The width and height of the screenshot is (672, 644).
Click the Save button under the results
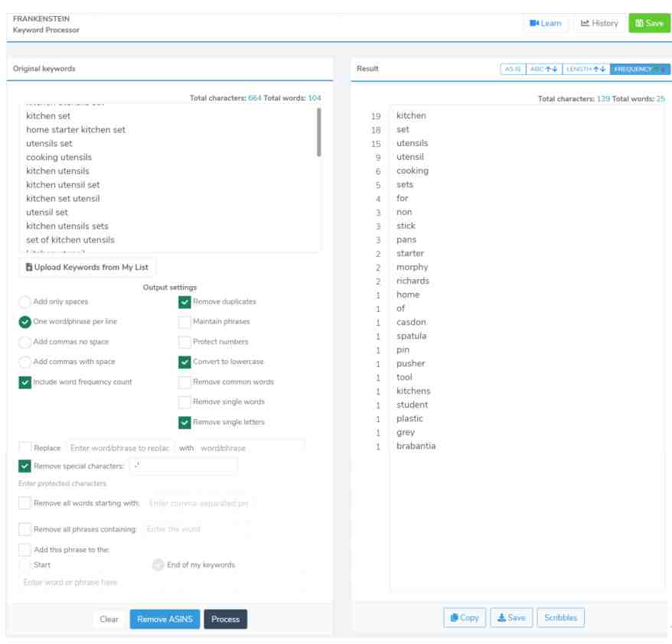pos(511,617)
